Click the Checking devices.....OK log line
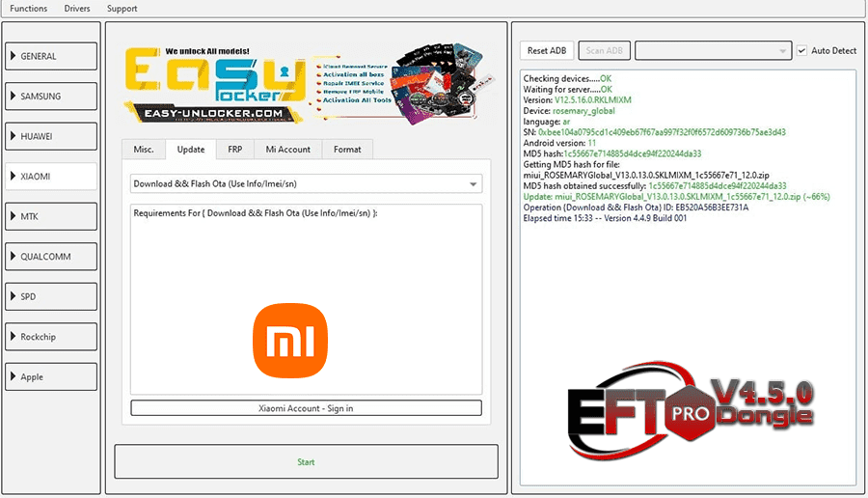This screenshot has height=498, width=868. [x=567, y=79]
